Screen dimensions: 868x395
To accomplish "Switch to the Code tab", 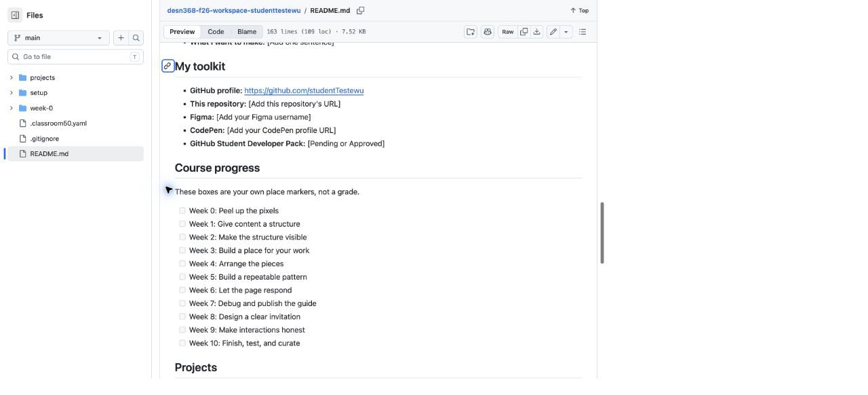I will tap(216, 32).
